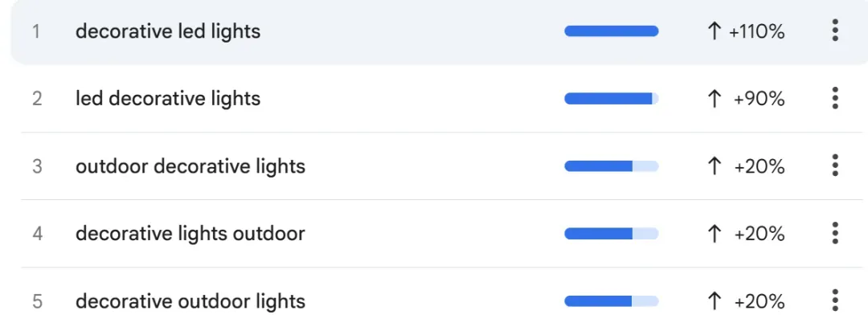
Task: Click the interest bar for led decorative lights
Action: coord(612,99)
